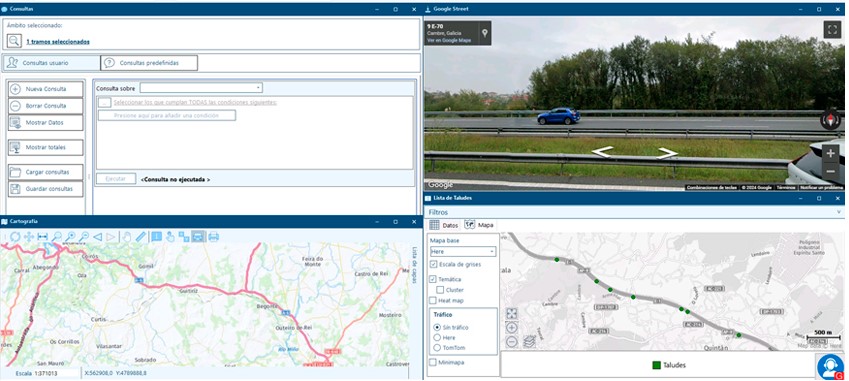849x381 pixels.
Task: Click the print map icon
Action: (x=213, y=237)
